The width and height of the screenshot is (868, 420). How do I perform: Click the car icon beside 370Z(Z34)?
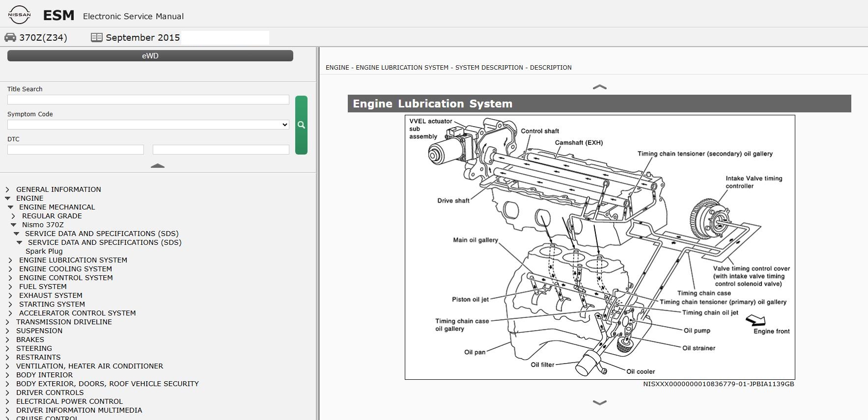10,37
